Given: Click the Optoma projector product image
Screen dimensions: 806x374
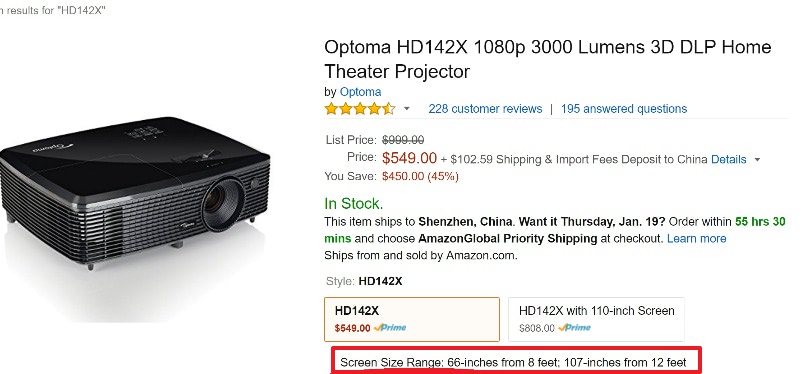Looking at the screenshot, I should 135,193.
